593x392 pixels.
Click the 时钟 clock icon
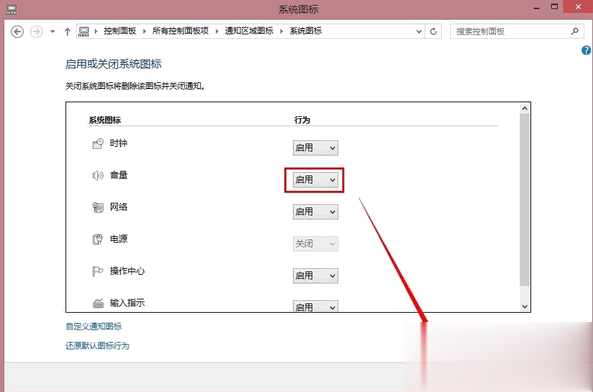coord(98,144)
